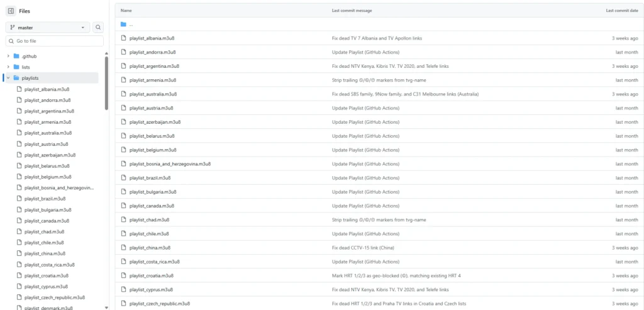Open playlist_argentina.m3u8 in the file table
Screen dimensions: 644x310
coord(154,66)
